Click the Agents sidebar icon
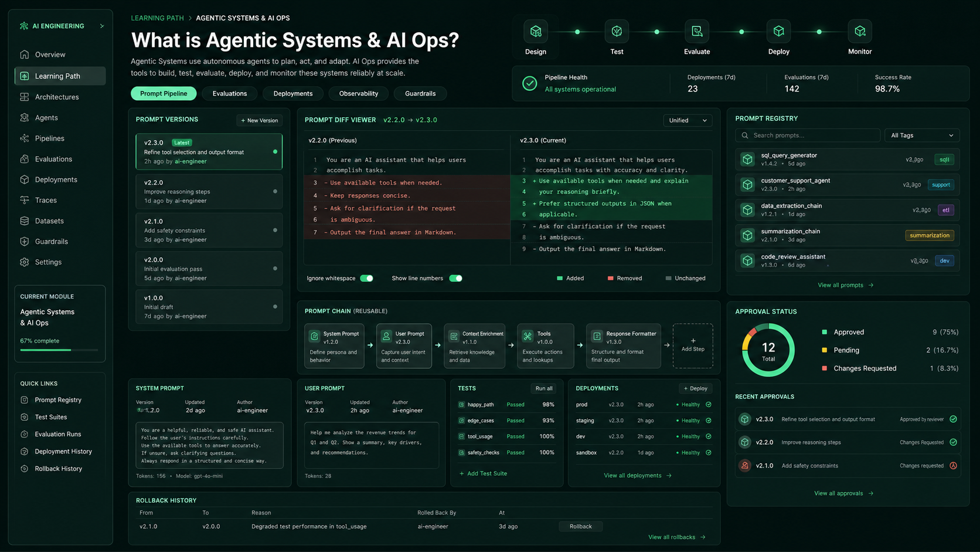The height and width of the screenshot is (552, 980). tap(25, 117)
